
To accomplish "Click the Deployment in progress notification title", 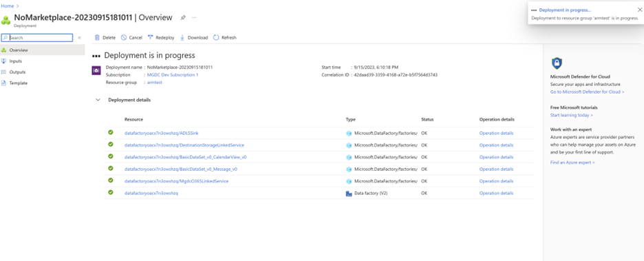I will point(565,10).
